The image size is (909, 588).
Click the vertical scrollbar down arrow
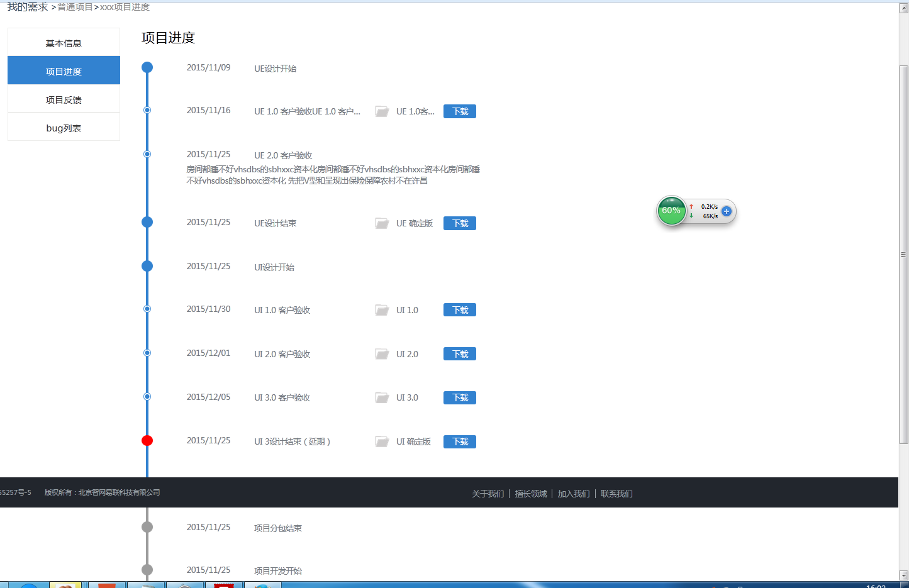[903, 575]
